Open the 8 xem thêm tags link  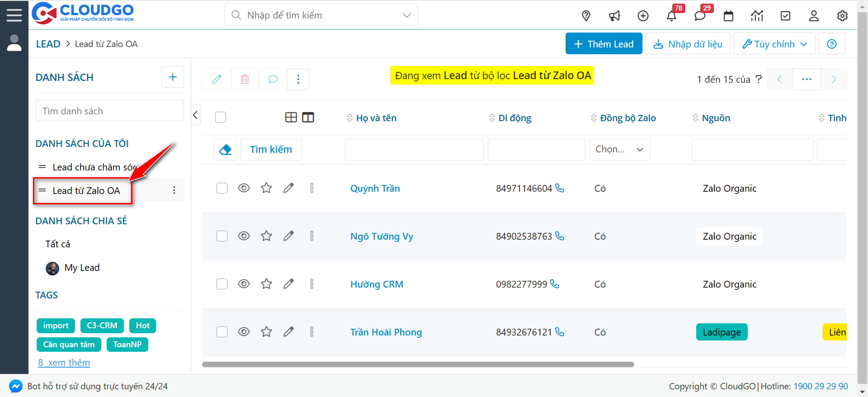[64, 363]
